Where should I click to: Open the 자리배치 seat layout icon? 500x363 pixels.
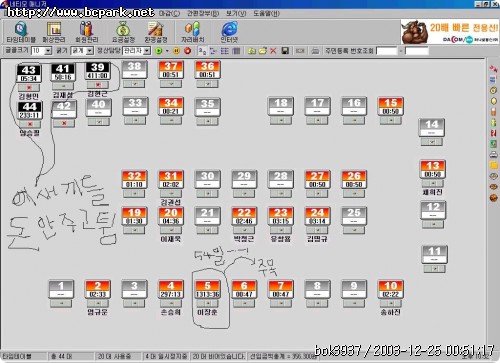click(x=193, y=32)
